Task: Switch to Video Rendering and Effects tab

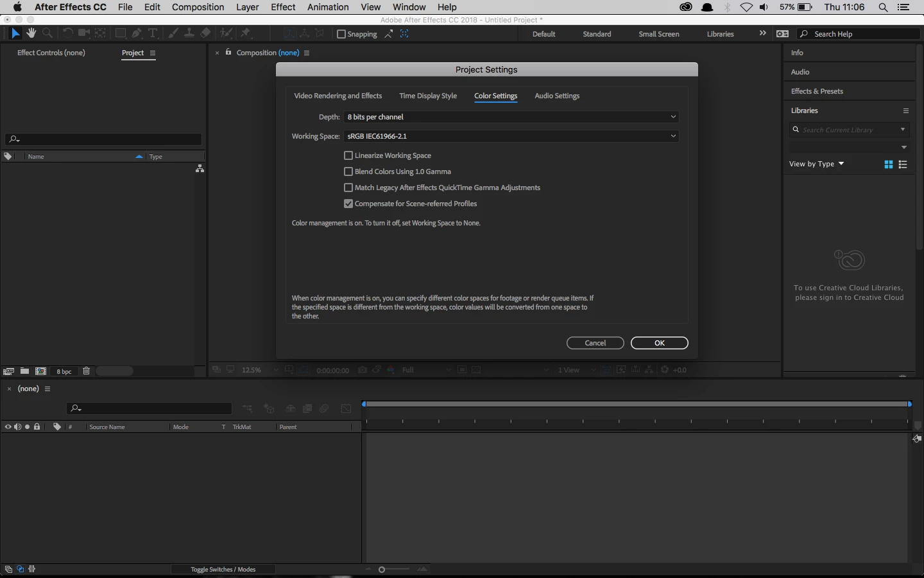Action: click(338, 96)
